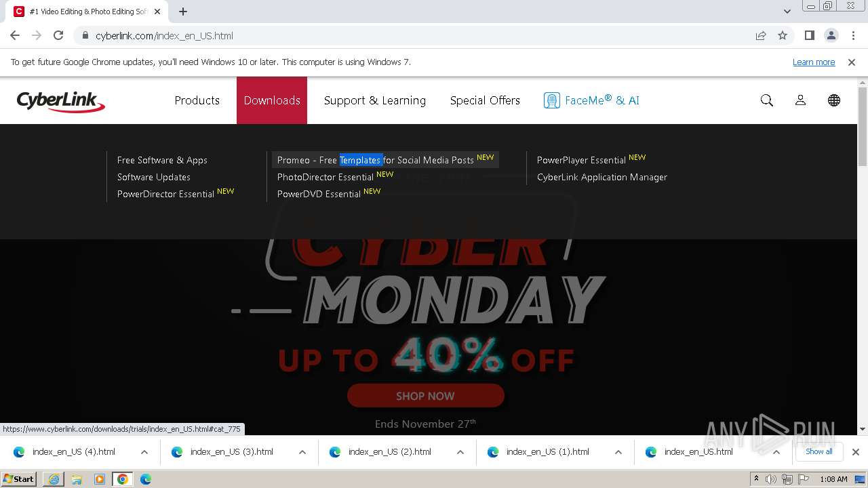Click the FaceMe face-scan icon
This screenshot has height=488, width=868.
[551, 100]
